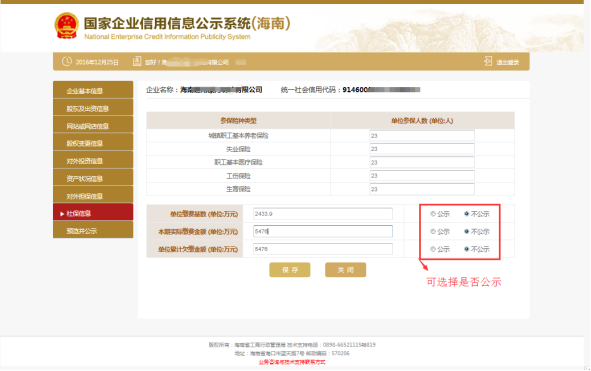Image resolution: width=591 pixels, height=371 pixels.
Task: Click the 单位累计欠缴金额 amount field
Action: tap(323, 249)
